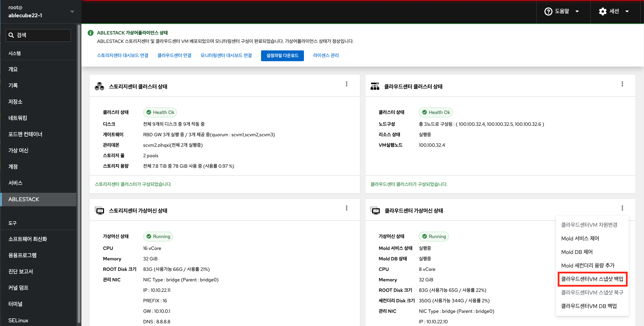
Task: Open the 라이센스 관리 link
Action: (x=326, y=55)
